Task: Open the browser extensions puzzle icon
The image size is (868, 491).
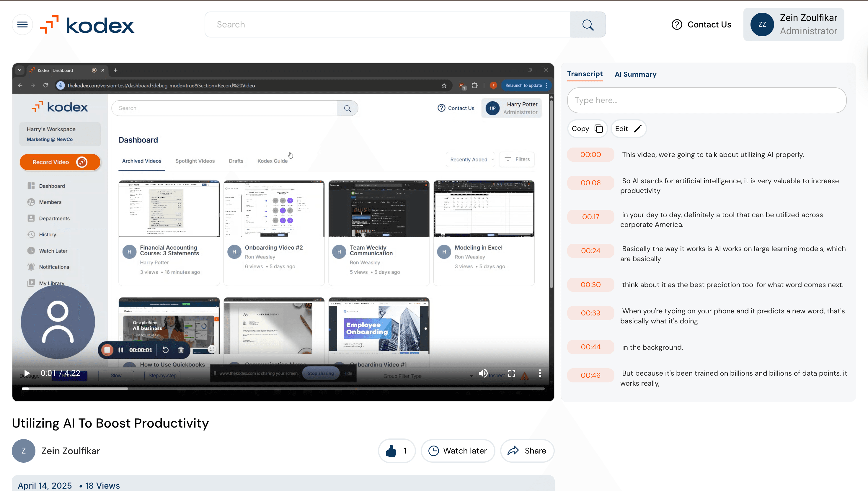Action: [475, 86]
